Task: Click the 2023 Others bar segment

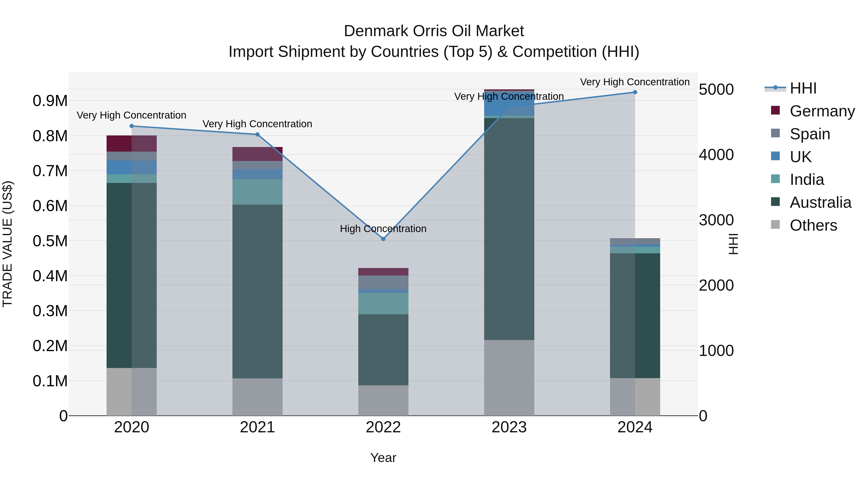Action: click(509, 378)
